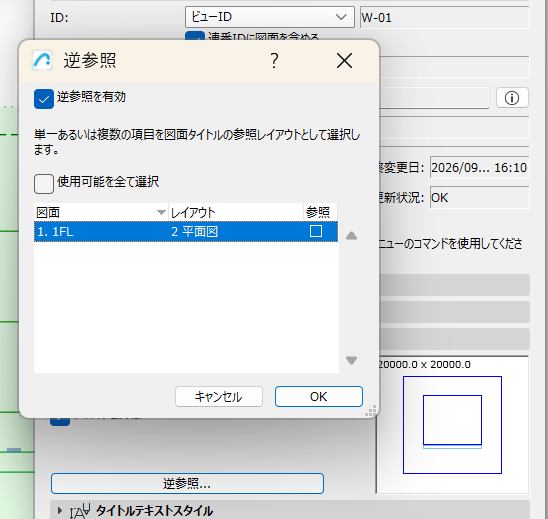This screenshot has width=548, height=519.
Task: Click the W-01 ID input field
Action: (x=445, y=17)
